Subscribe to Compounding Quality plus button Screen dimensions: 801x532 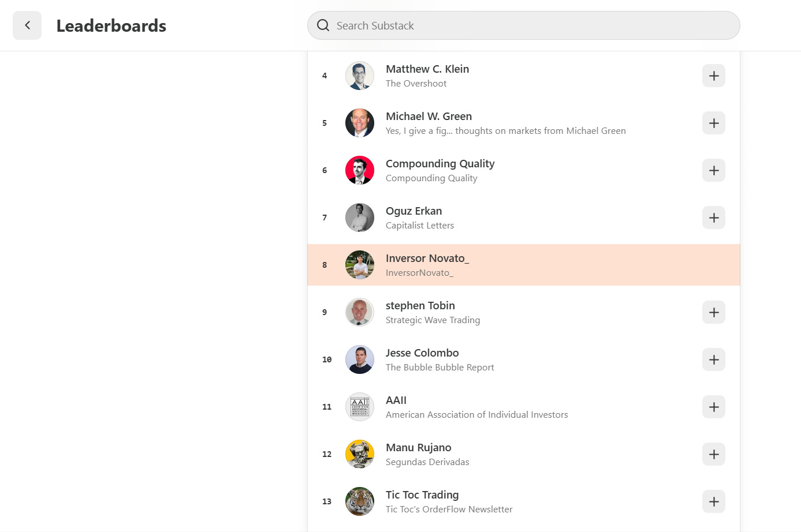[714, 170]
